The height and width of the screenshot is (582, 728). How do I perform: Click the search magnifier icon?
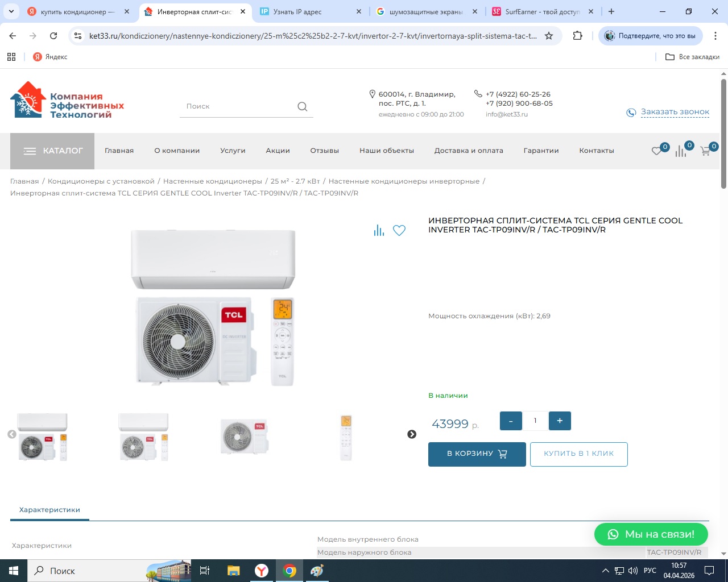[302, 106]
